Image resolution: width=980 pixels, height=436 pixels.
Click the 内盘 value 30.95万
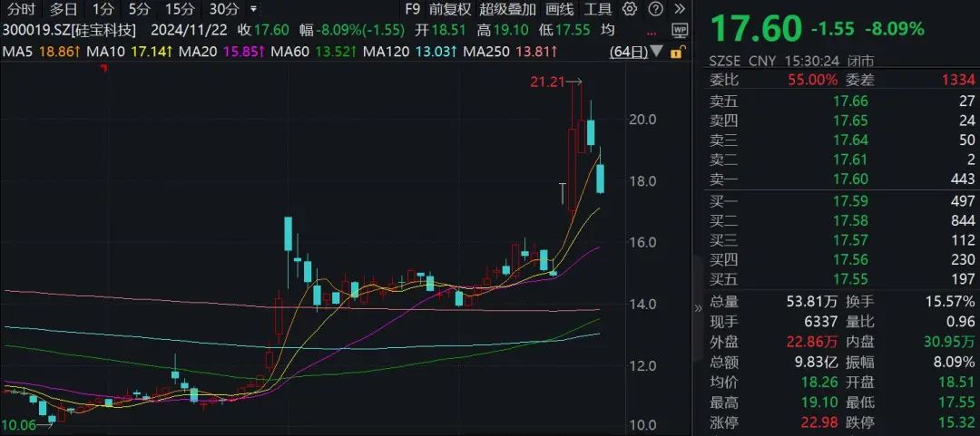click(951, 341)
